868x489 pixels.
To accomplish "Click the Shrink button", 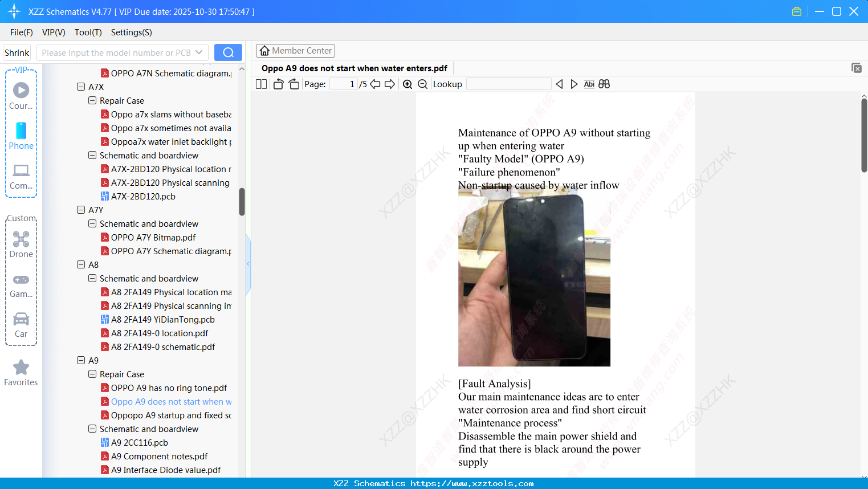I will coord(17,52).
